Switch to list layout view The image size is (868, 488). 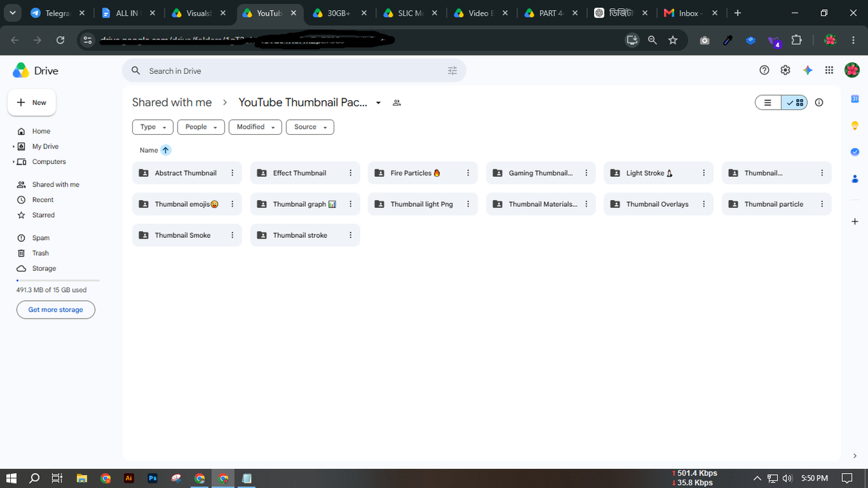pos(768,102)
